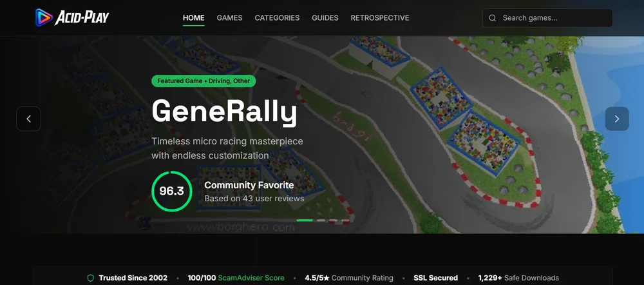The image size is (644, 285).
Task: Go to previous featured game slide
Action: pyautogui.click(x=29, y=119)
